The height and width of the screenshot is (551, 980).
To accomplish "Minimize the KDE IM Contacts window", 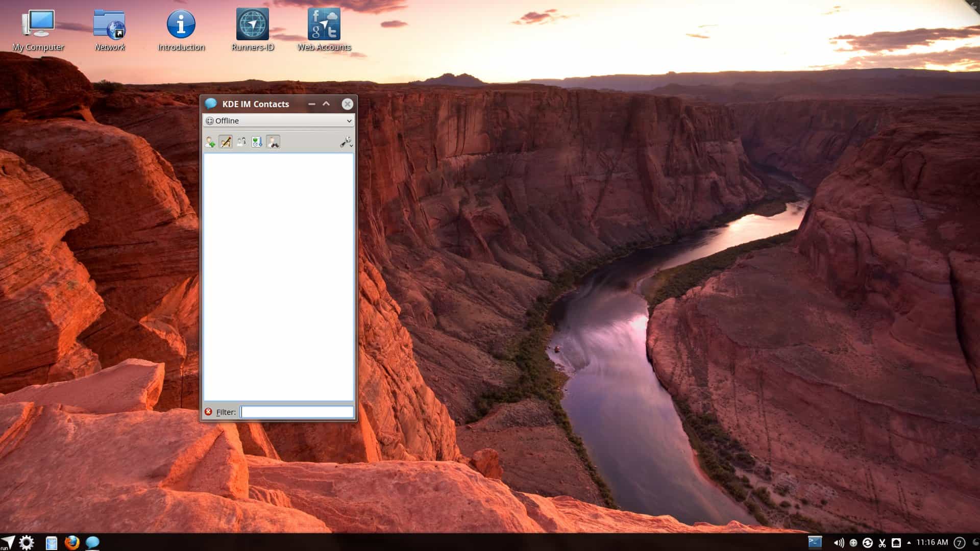I will 311,104.
